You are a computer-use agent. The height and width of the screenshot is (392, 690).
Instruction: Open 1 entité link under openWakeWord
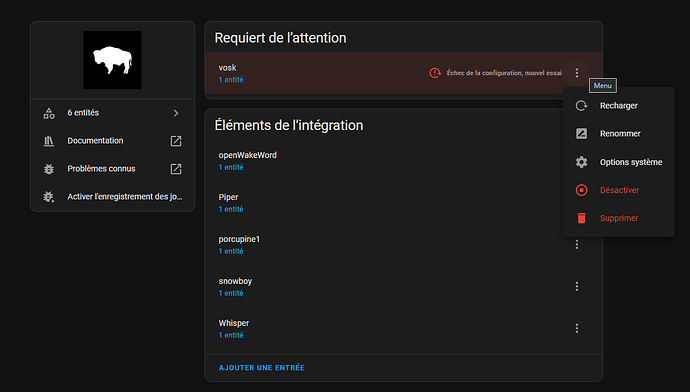pos(231,167)
